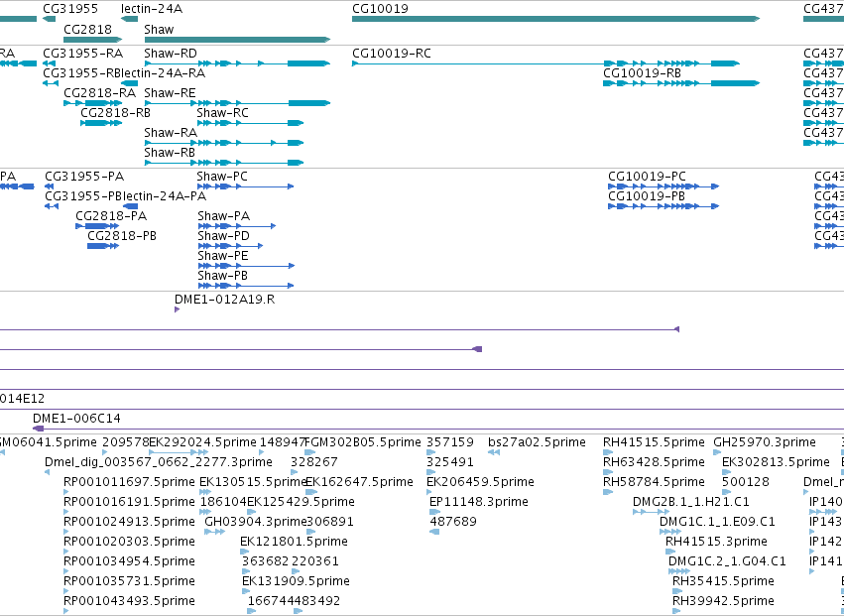Select the CG10019 gene bar

point(555,19)
